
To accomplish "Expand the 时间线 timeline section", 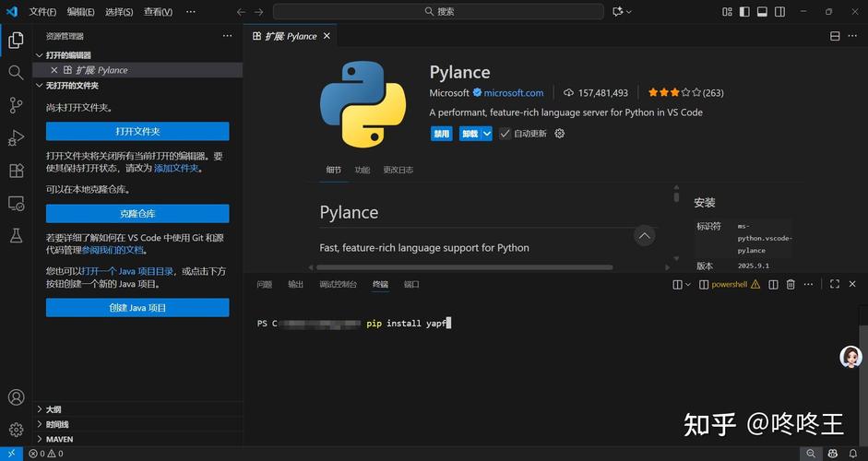I will coord(40,424).
